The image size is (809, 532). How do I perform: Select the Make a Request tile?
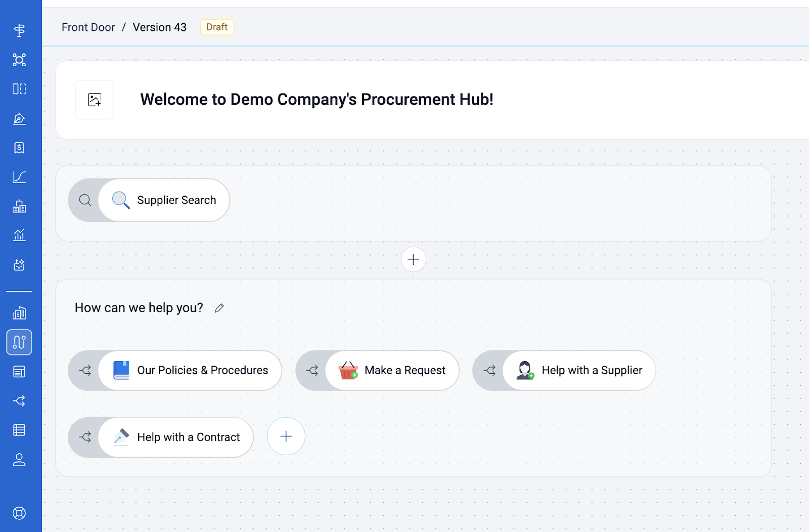(392, 371)
